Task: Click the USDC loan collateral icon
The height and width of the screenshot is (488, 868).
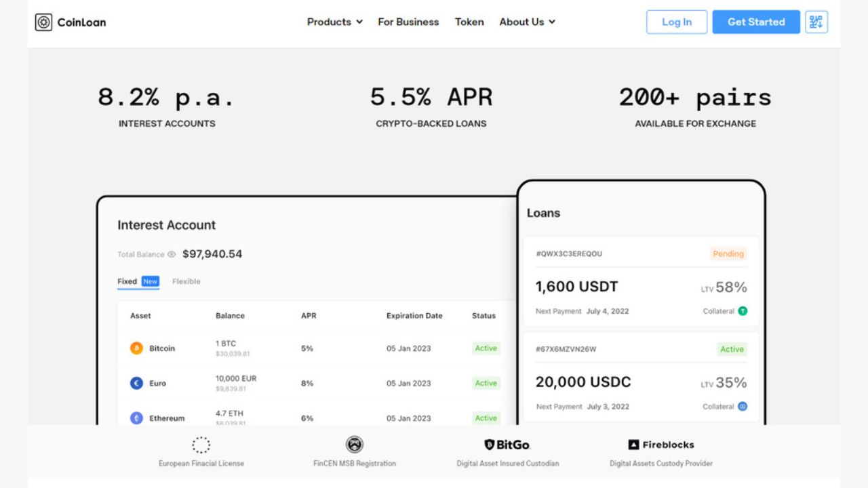Action: (x=743, y=407)
